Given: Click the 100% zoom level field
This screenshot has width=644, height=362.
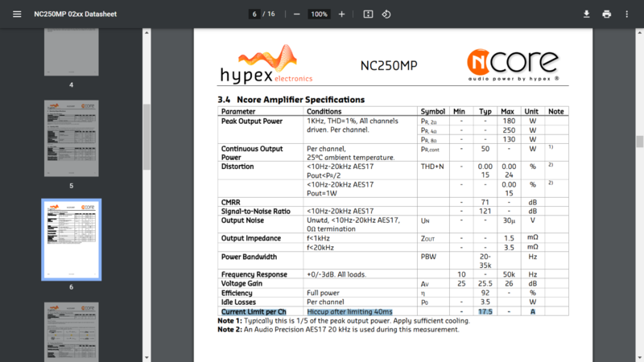Looking at the screenshot, I should 320,14.
